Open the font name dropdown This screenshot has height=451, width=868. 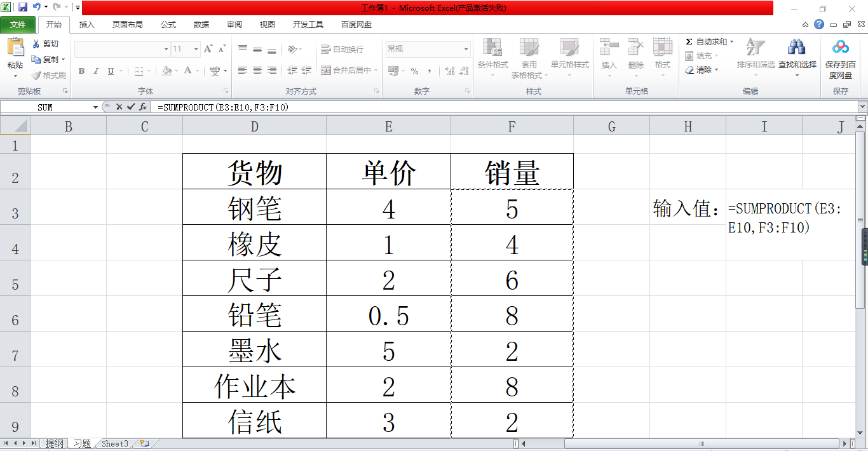click(166, 49)
